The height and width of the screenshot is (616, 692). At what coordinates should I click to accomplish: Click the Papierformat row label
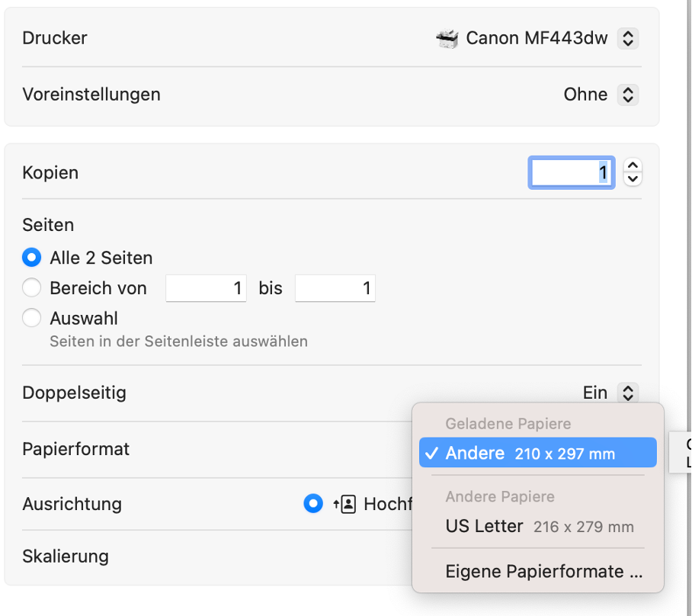[x=76, y=449]
